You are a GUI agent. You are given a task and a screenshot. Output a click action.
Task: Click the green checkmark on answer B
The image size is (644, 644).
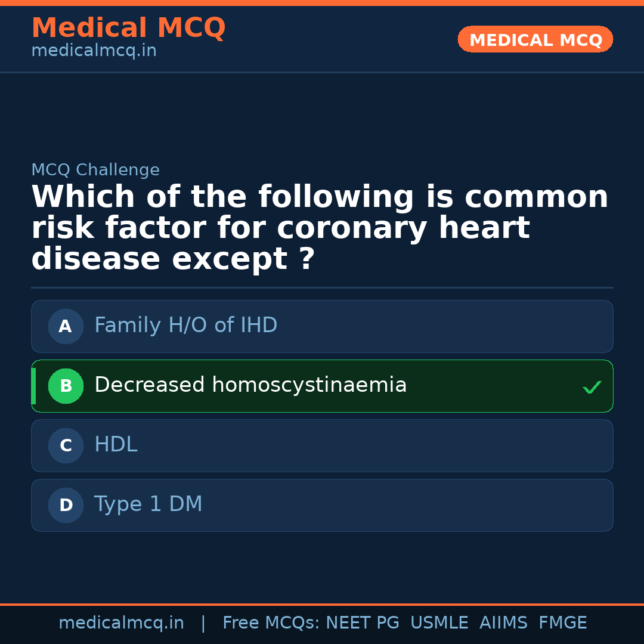(592, 387)
